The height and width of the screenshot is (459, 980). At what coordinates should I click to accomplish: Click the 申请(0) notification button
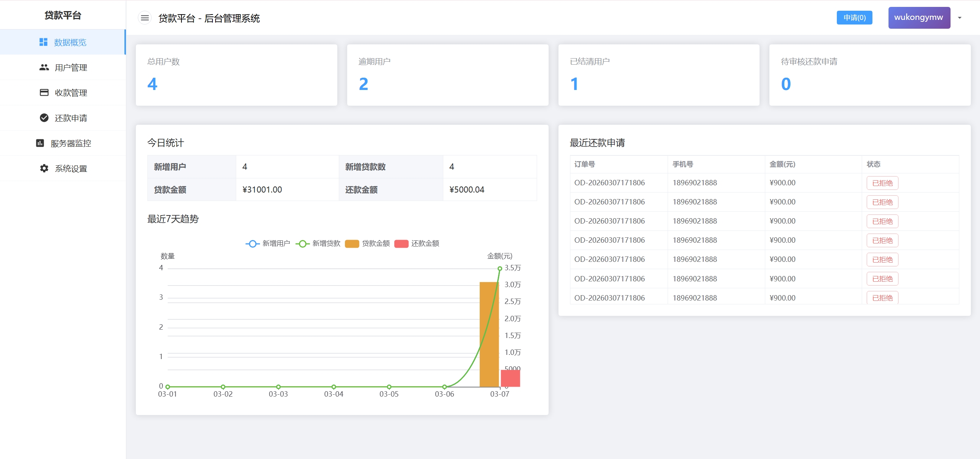[x=854, y=18]
